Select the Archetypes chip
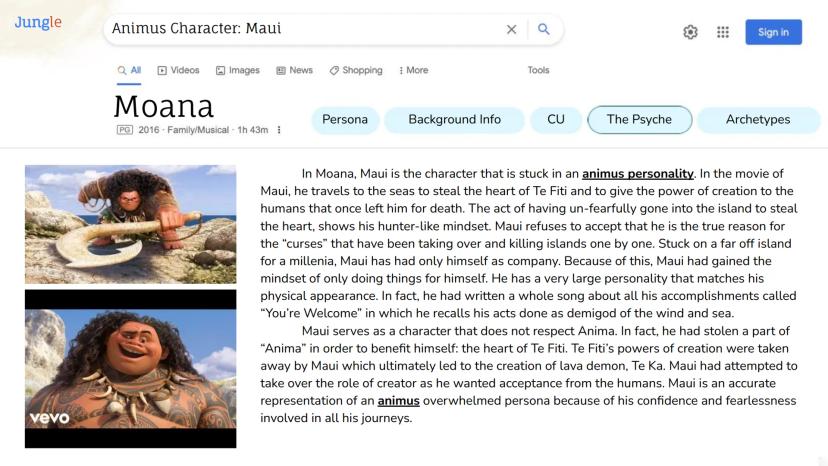Image resolution: width=828 pixels, height=466 pixels. (x=758, y=120)
